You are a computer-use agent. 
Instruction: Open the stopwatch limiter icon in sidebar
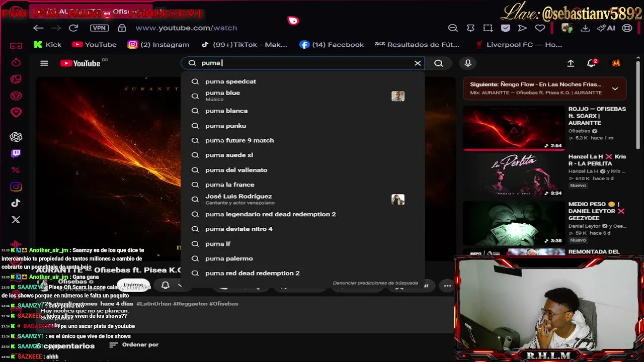click(16, 62)
